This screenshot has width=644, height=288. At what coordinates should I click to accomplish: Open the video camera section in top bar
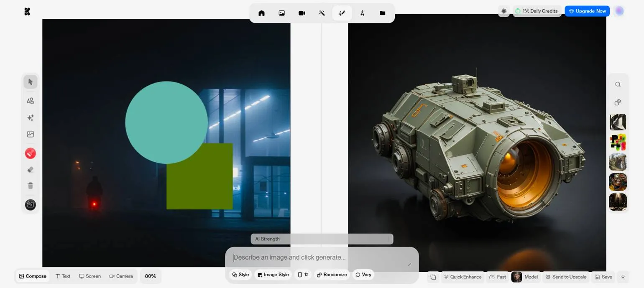pyautogui.click(x=302, y=13)
